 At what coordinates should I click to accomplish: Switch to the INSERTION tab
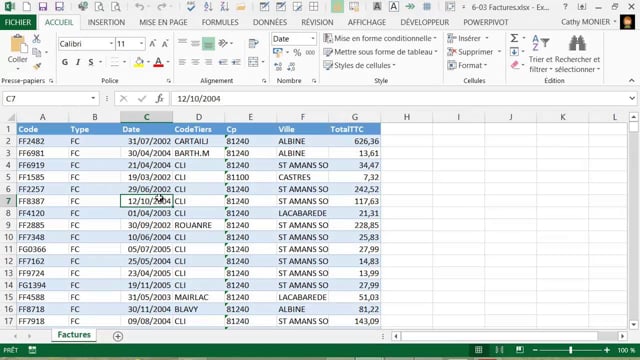106,22
